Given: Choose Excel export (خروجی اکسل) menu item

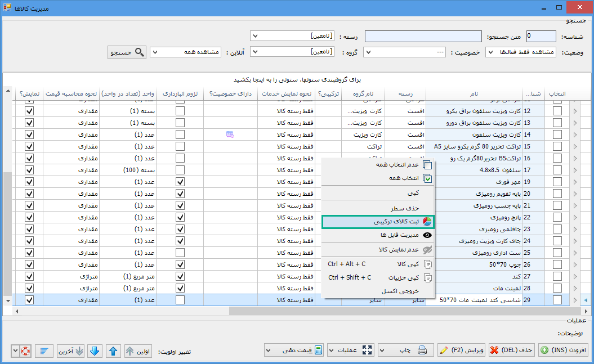Looking at the screenshot, I should point(378,291).
